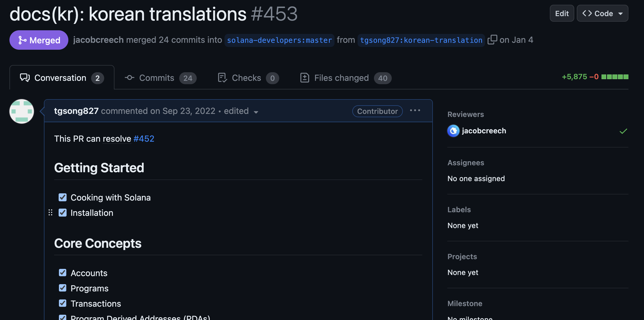The image size is (644, 320).
Task: Open the Code dropdown menu
Action: point(602,13)
